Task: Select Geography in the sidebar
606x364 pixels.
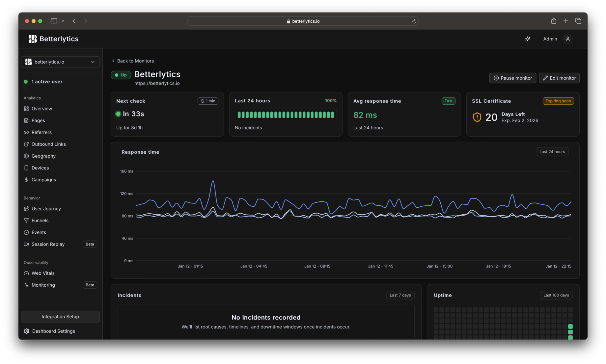Action: point(43,156)
